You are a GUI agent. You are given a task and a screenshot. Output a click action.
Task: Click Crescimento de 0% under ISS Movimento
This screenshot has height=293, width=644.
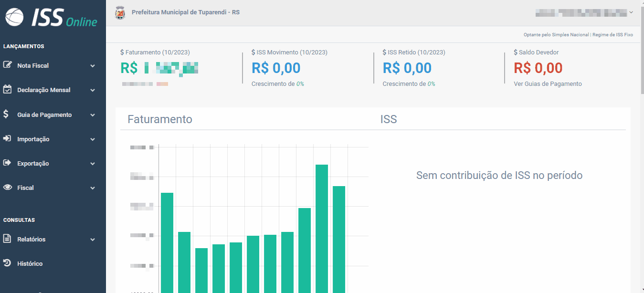(x=278, y=84)
